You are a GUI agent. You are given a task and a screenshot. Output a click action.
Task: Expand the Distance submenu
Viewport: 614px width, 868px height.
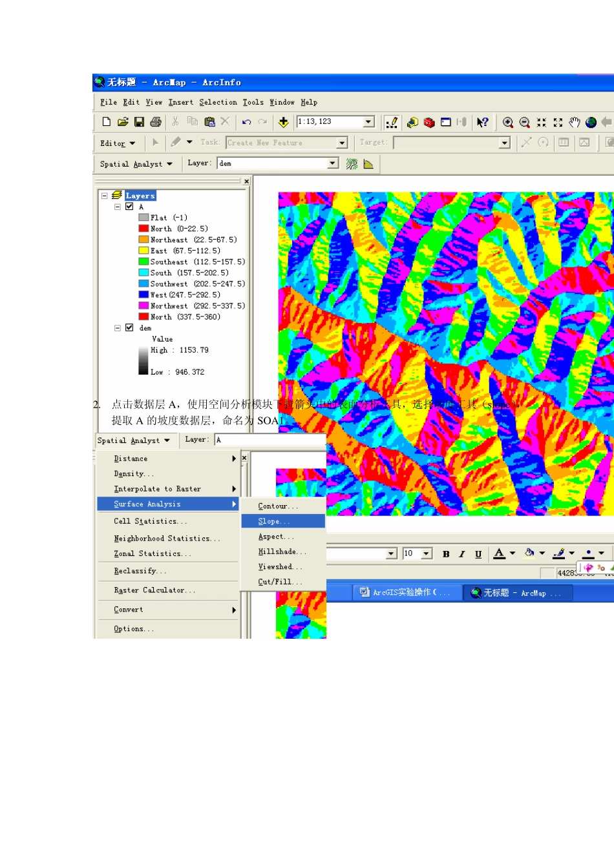(x=168, y=459)
